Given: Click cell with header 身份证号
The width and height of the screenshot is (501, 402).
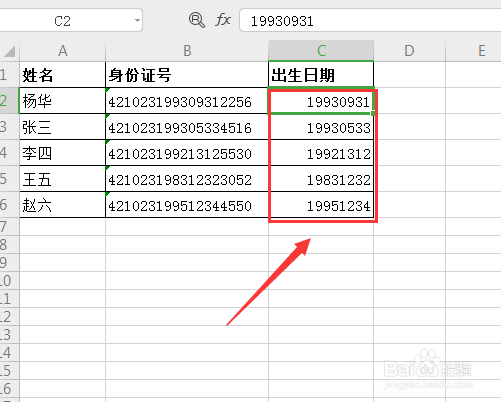Looking at the screenshot, I should (187, 75).
